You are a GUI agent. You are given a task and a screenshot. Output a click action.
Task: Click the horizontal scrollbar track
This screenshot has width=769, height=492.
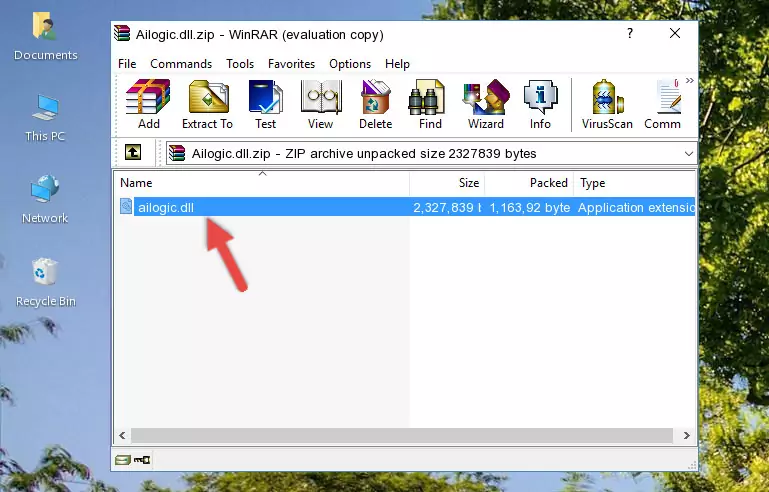(402, 435)
